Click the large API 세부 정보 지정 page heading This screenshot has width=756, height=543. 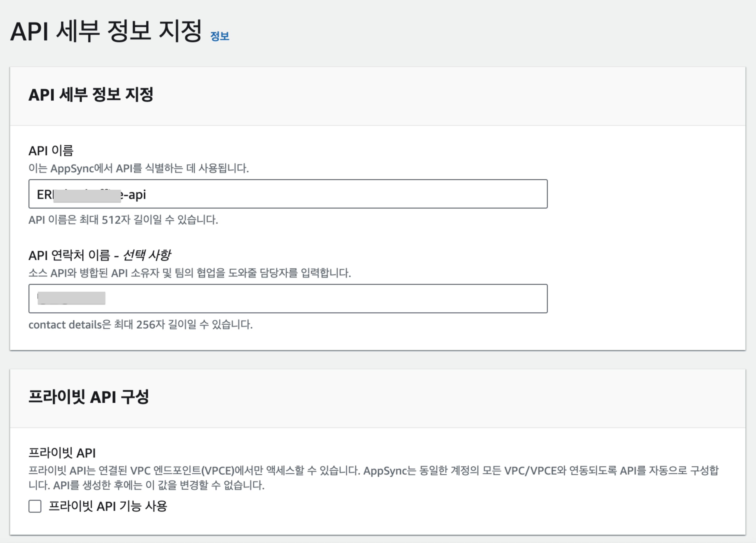106,31
